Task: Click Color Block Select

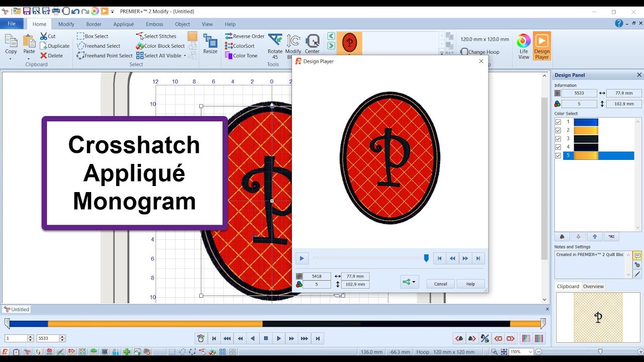Action: [160, 46]
